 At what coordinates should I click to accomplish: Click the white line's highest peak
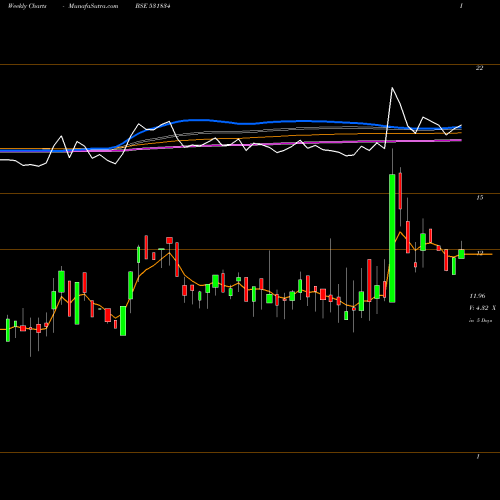pyautogui.click(x=392, y=88)
